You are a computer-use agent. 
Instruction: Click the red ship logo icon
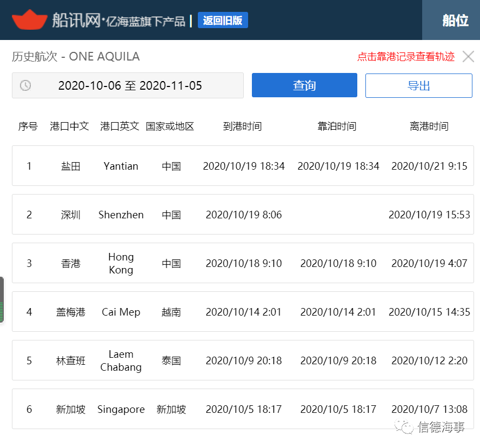click(29, 20)
